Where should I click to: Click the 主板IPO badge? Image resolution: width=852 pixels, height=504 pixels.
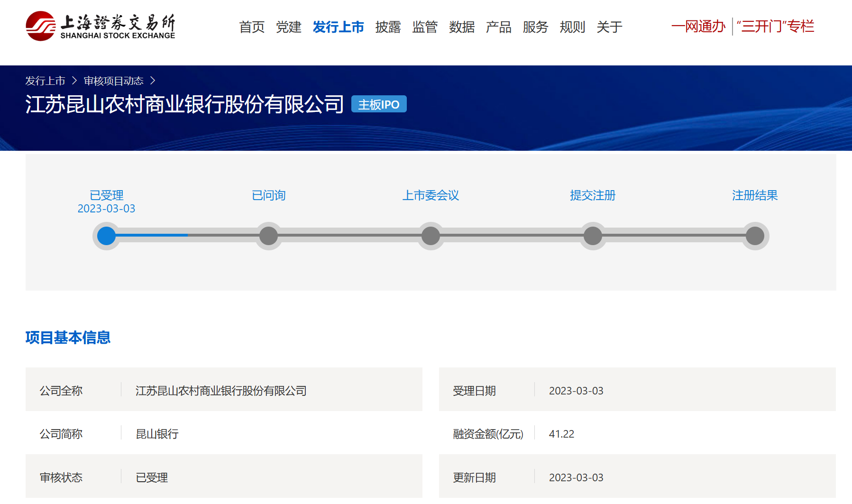click(379, 104)
